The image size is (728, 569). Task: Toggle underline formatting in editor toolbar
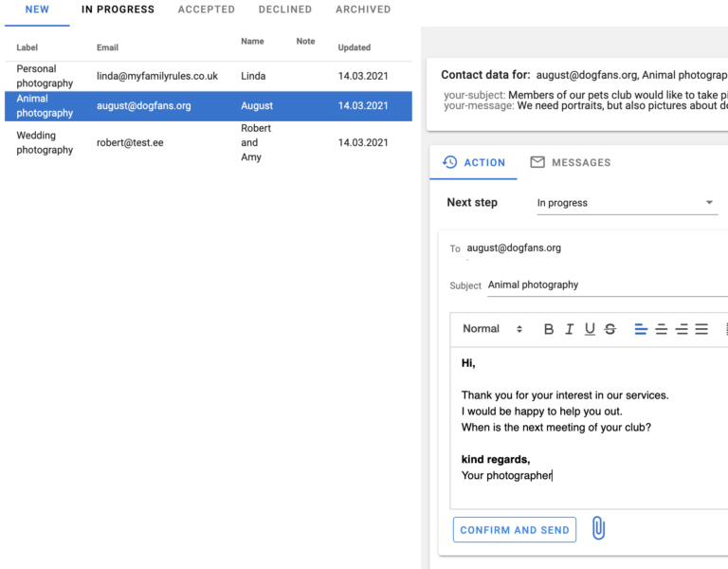590,329
